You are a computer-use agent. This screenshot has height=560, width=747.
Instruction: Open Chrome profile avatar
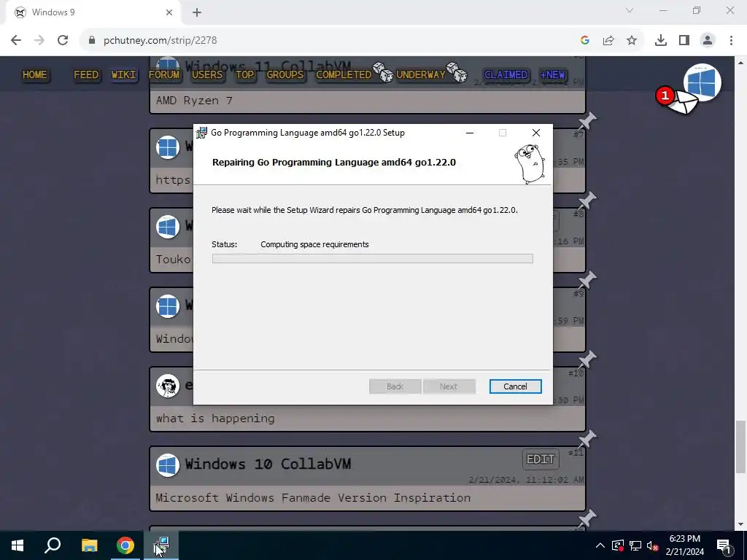pyautogui.click(x=708, y=41)
